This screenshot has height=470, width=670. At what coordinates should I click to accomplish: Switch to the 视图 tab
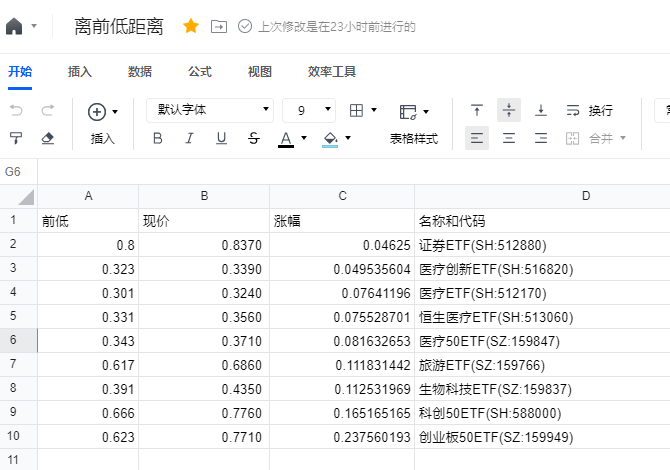[x=260, y=72]
